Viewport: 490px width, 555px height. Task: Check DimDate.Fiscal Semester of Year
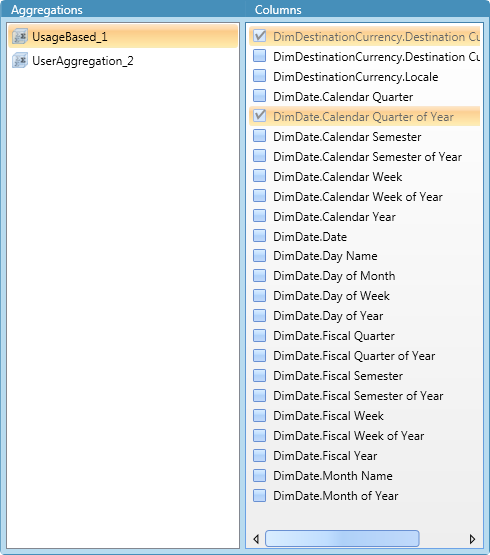[260, 395]
